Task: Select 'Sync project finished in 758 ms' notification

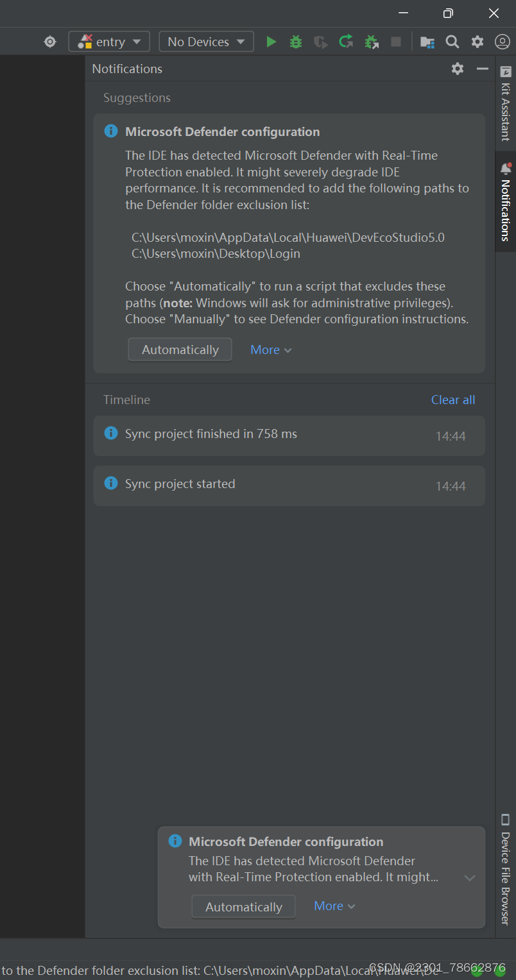Action: (x=289, y=435)
